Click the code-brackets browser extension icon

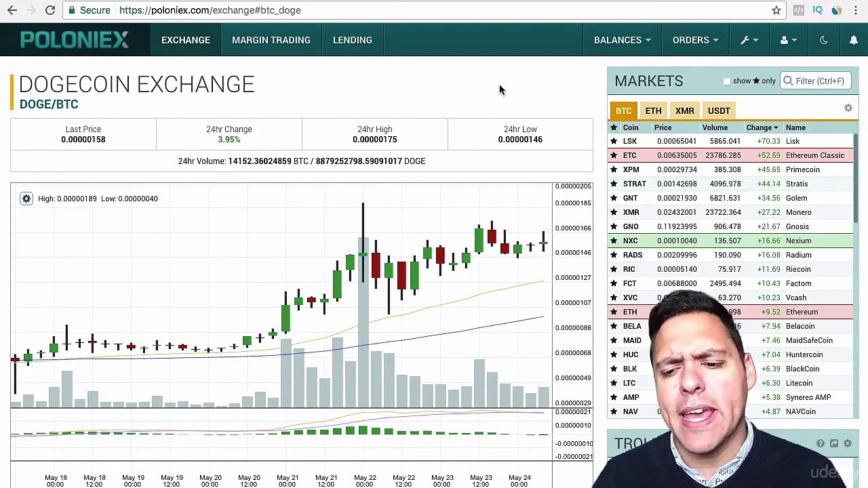tap(799, 10)
